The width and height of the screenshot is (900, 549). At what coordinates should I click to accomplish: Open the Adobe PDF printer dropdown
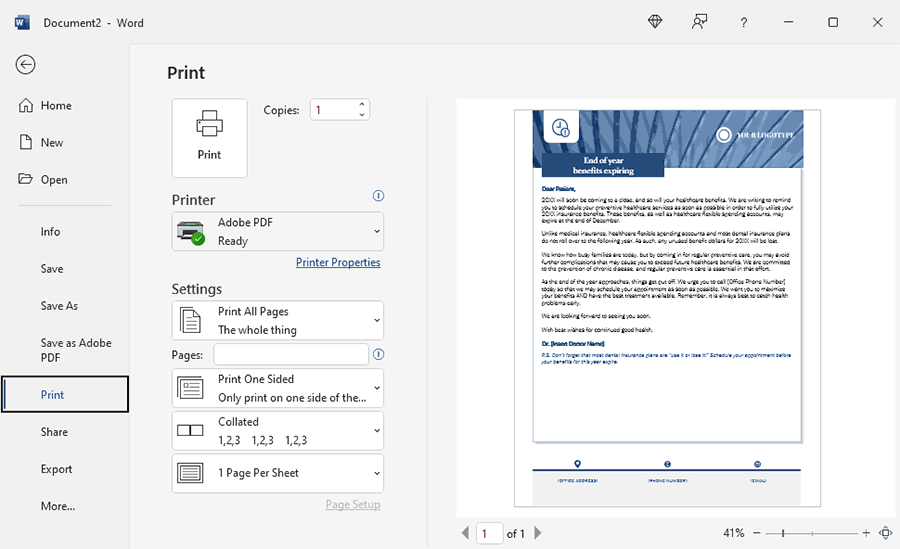pos(377,231)
